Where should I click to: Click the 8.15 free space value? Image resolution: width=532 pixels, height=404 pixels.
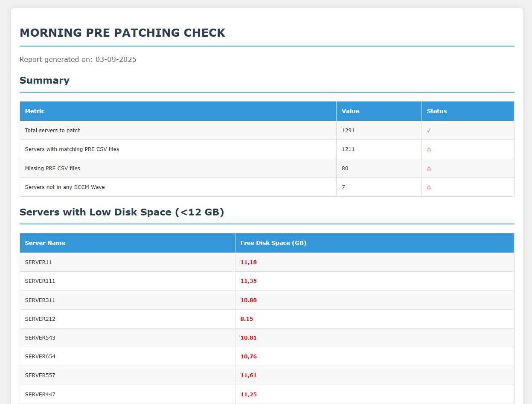click(247, 319)
